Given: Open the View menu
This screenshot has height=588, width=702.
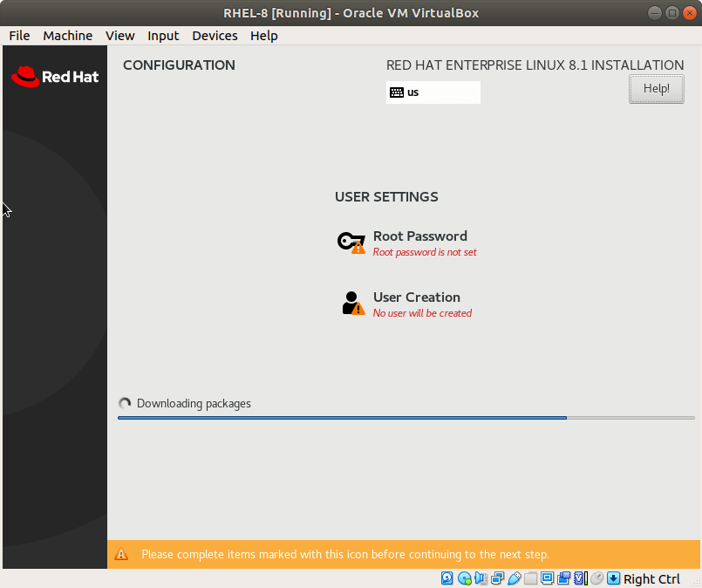Looking at the screenshot, I should [120, 36].
